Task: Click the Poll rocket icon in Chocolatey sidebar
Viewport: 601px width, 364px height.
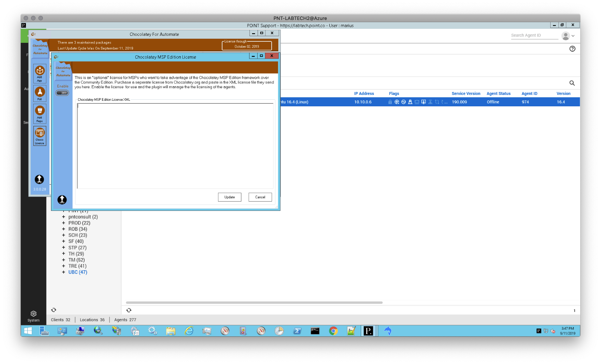Action: (40, 93)
